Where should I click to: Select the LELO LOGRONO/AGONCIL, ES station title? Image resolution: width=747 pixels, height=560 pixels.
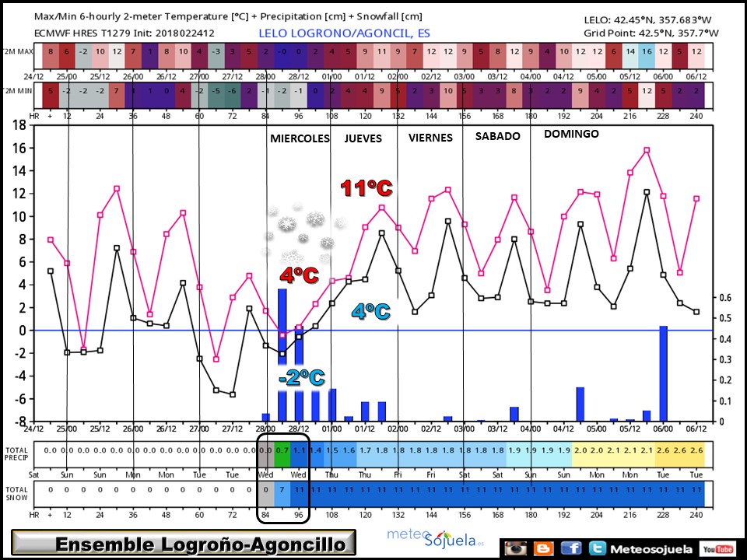(x=344, y=33)
